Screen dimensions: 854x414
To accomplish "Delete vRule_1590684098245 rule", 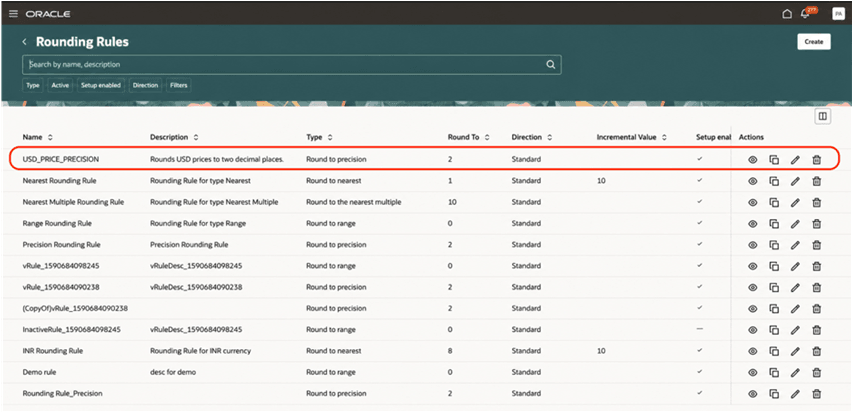I will pos(816,266).
